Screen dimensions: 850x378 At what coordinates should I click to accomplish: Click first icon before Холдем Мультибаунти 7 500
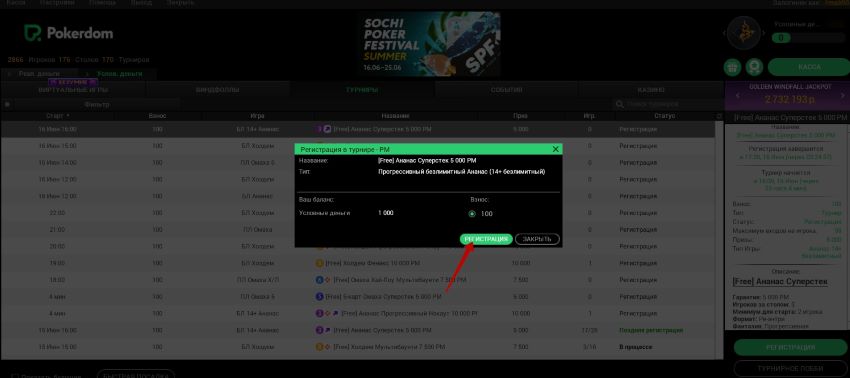click(x=319, y=347)
